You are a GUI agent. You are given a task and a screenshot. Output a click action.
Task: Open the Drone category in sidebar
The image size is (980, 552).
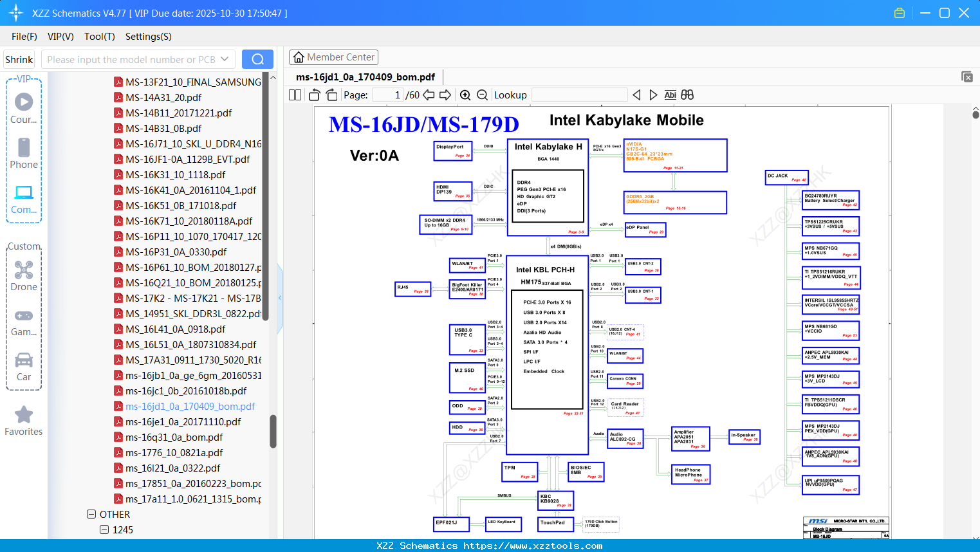pyautogui.click(x=24, y=275)
